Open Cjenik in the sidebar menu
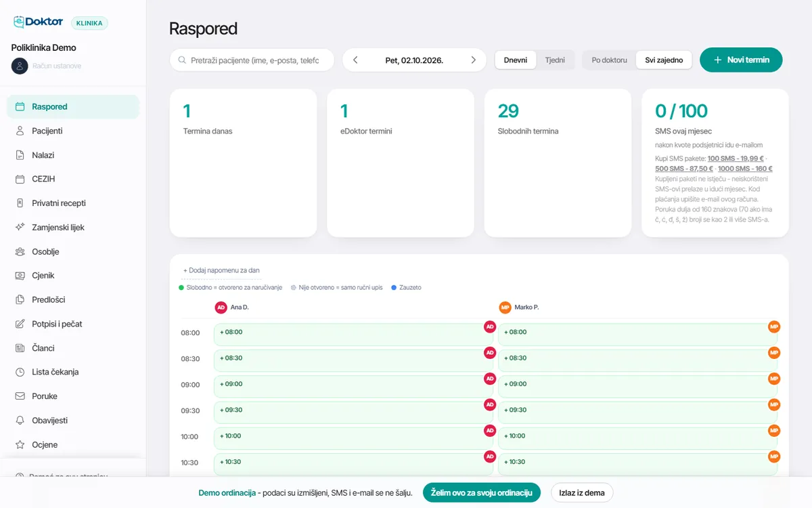Image resolution: width=812 pixels, height=508 pixels. pos(73,276)
